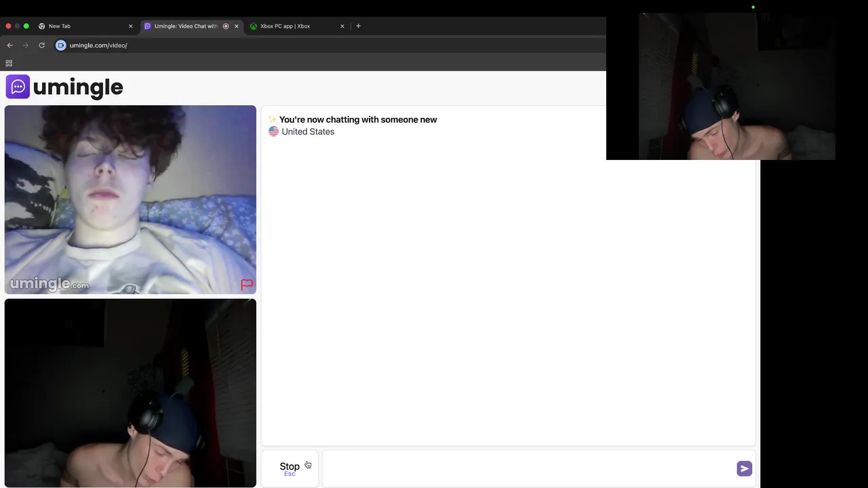
Task: Click the Umingle chat bubble logo icon
Action: coord(18,87)
